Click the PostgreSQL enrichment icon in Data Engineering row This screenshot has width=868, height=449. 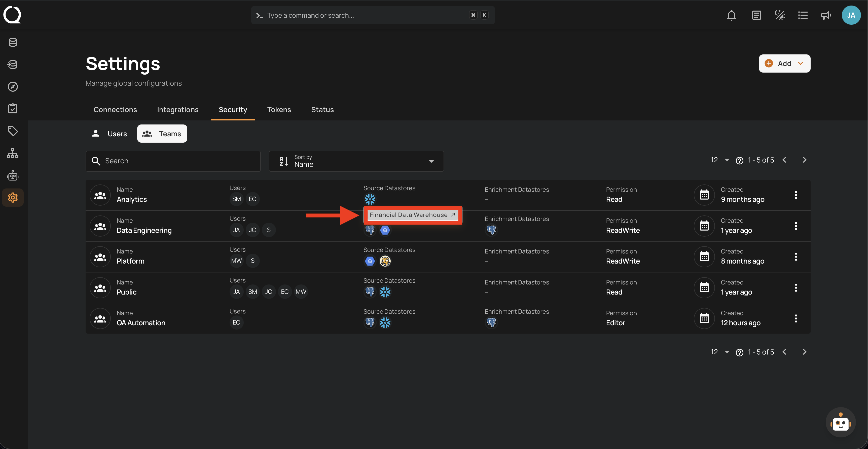(491, 230)
